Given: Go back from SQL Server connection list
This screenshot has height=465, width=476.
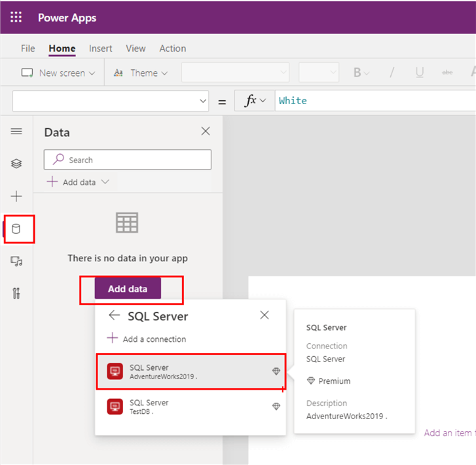Looking at the screenshot, I should (114, 315).
